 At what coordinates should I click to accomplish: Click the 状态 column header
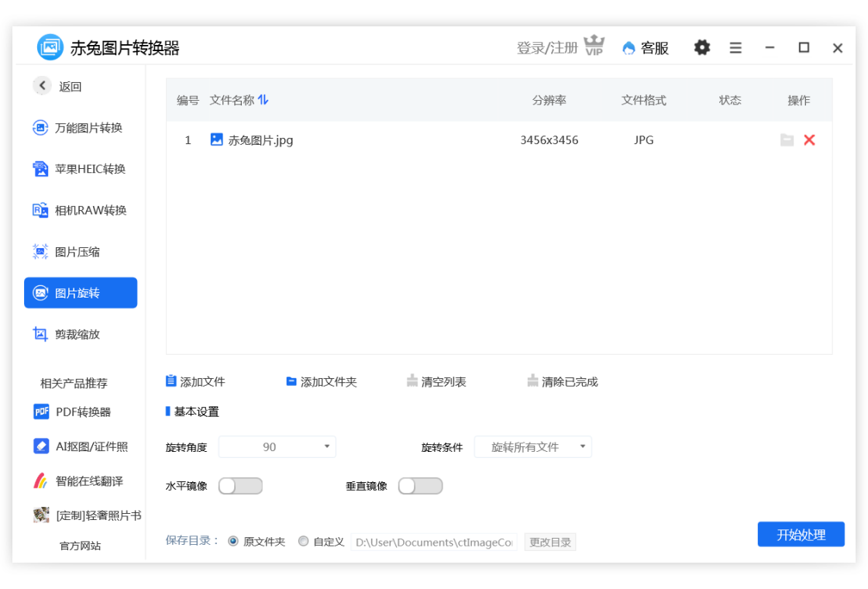pyautogui.click(x=729, y=100)
